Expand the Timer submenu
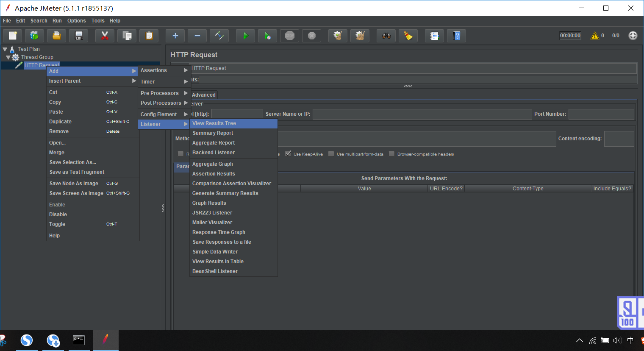This screenshot has width=644, height=351. (x=164, y=82)
